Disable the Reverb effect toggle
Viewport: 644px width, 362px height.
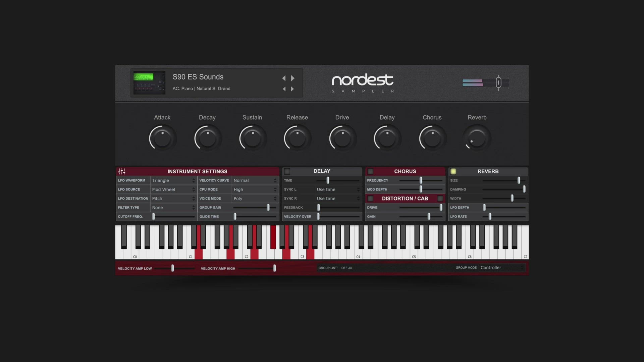pyautogui.click(x=453, y=171)
